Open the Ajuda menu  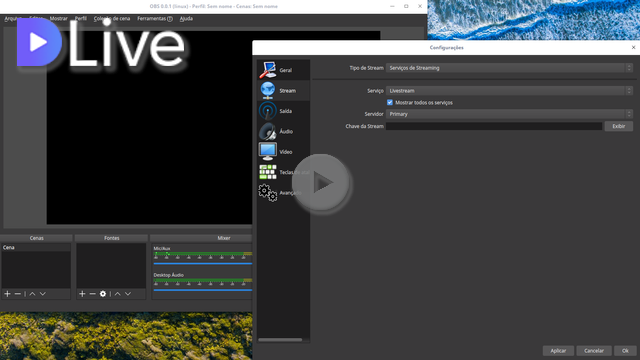(x=186, y=19)
